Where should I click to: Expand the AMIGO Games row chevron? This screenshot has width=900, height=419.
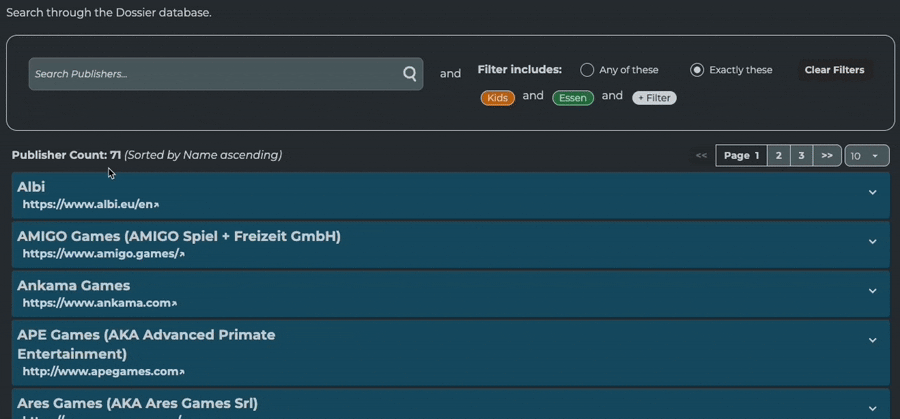click(x=872, y=242)
